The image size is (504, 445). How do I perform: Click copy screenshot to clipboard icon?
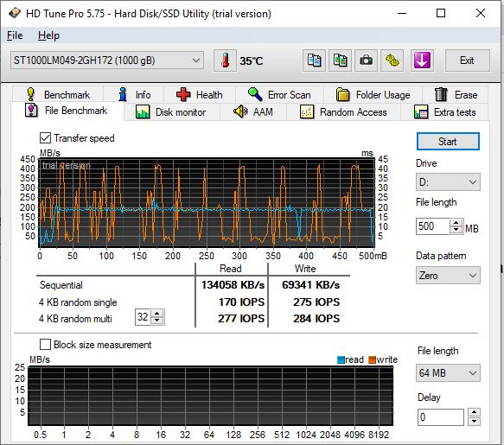point(340,60)
